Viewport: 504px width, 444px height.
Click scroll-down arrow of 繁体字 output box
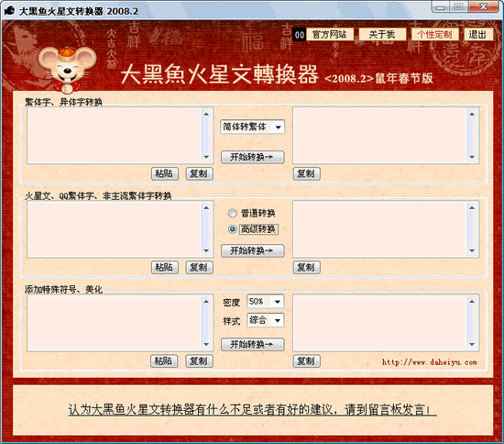(x=472, y=157)
